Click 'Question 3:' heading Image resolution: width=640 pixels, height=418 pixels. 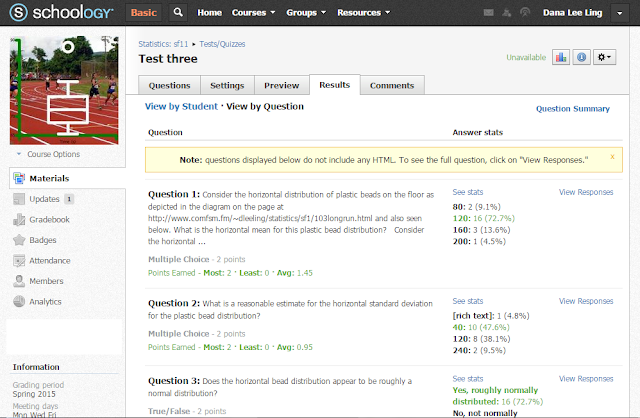[x=174, y=381]
